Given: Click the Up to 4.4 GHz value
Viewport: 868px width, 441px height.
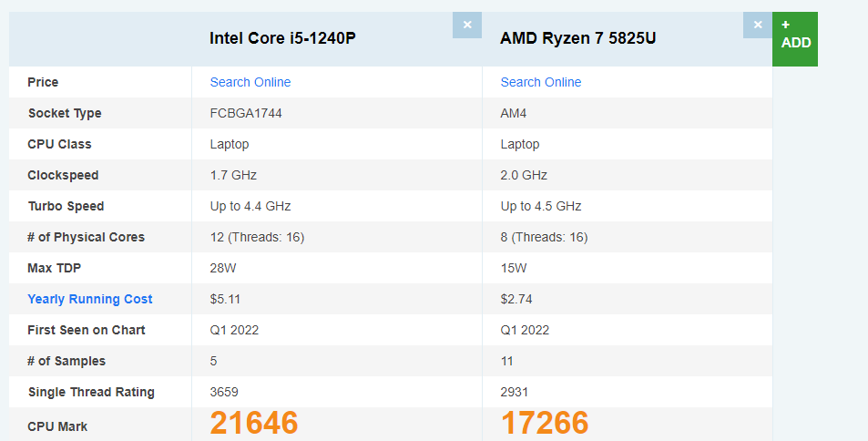Looking at the screenshot, I should pyautogui.click(x=250, y=206).
